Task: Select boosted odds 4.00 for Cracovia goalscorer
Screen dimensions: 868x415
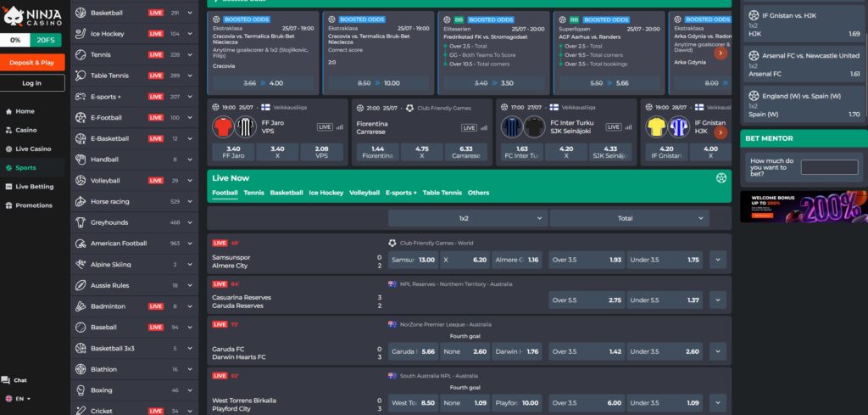Action: point(264,83)
